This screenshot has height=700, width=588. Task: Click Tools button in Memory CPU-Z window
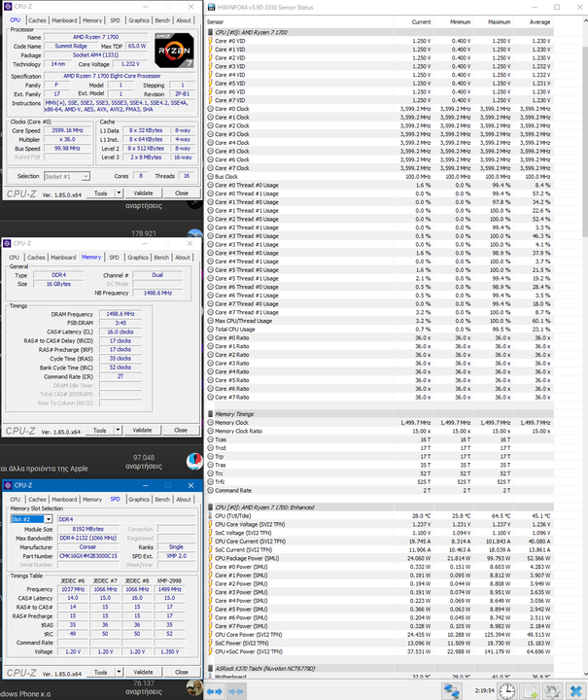point(99,431)
